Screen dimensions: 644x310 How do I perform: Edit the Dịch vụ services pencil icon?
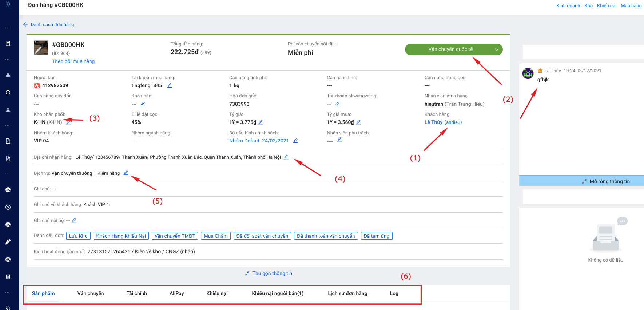tap(126, 173)
